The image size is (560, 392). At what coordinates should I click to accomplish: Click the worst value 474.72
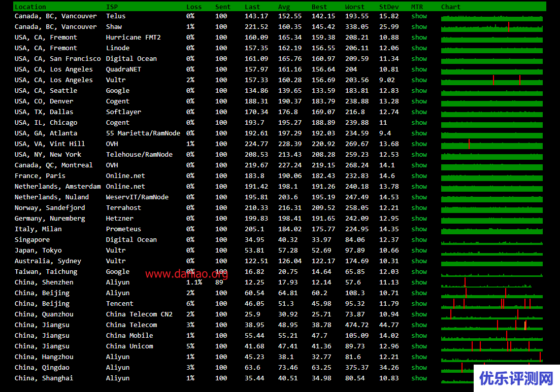click(357, 325)
